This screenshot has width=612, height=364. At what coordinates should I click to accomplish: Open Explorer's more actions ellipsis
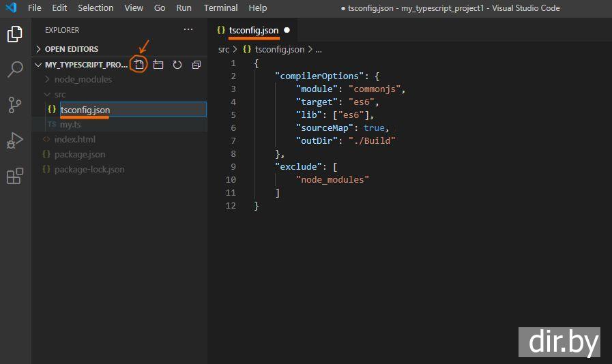[x=188, y=30]
